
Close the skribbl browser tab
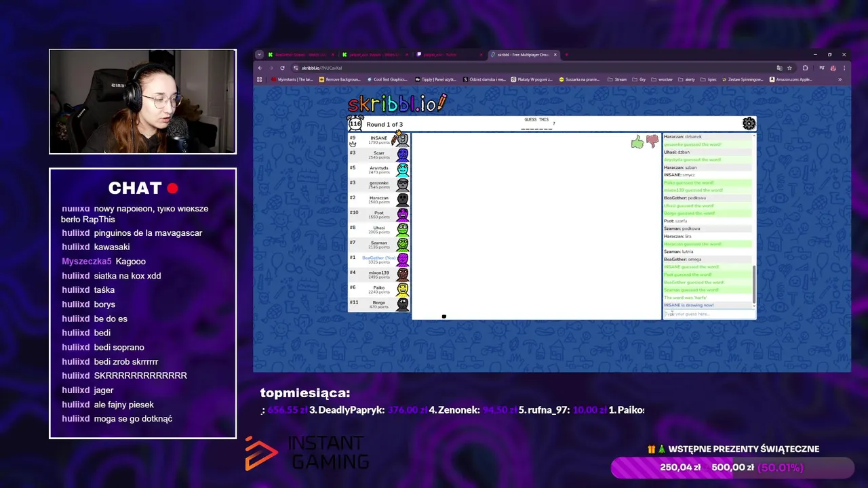[x=555, y=55]
